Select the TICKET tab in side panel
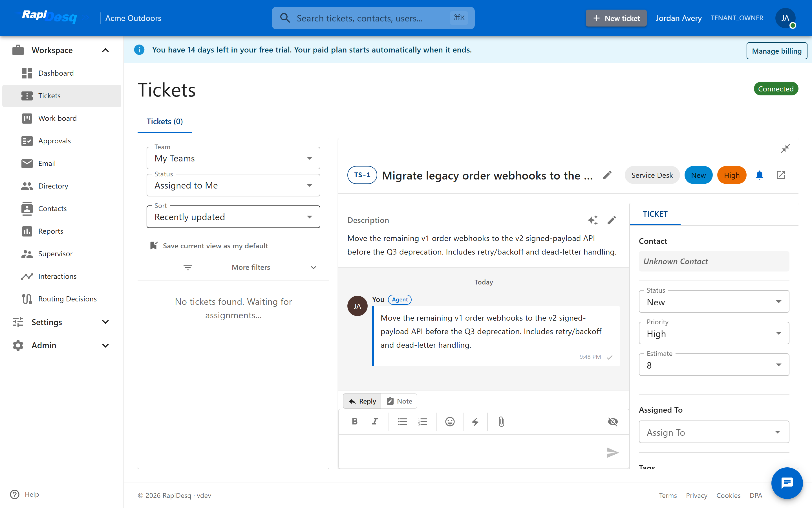Viewport: 812px width, 508px height. tap(655, 214)
